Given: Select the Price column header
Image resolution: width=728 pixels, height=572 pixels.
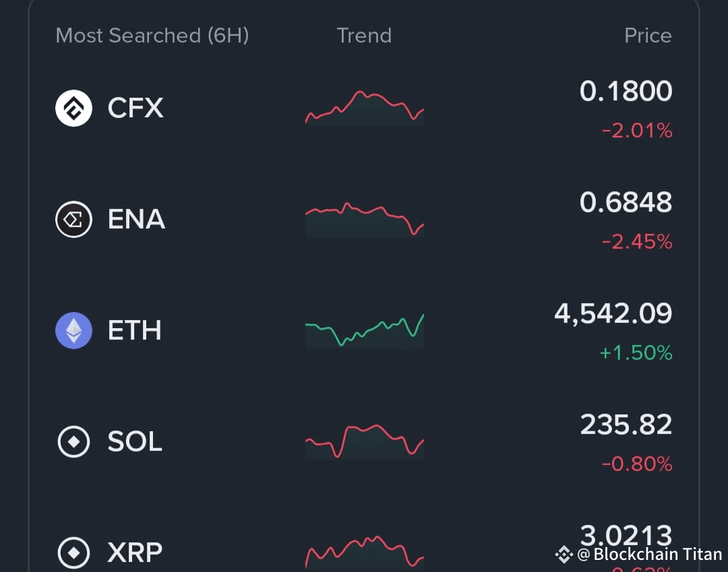Looking at the screenshot, I should pyautogui.click(x=648, y=35).
